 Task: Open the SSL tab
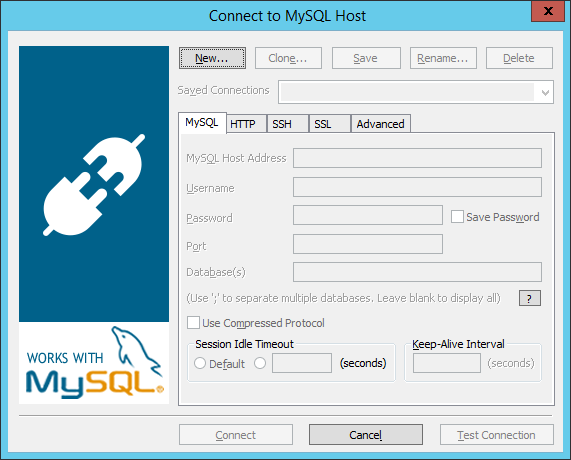tap(330, 124)
